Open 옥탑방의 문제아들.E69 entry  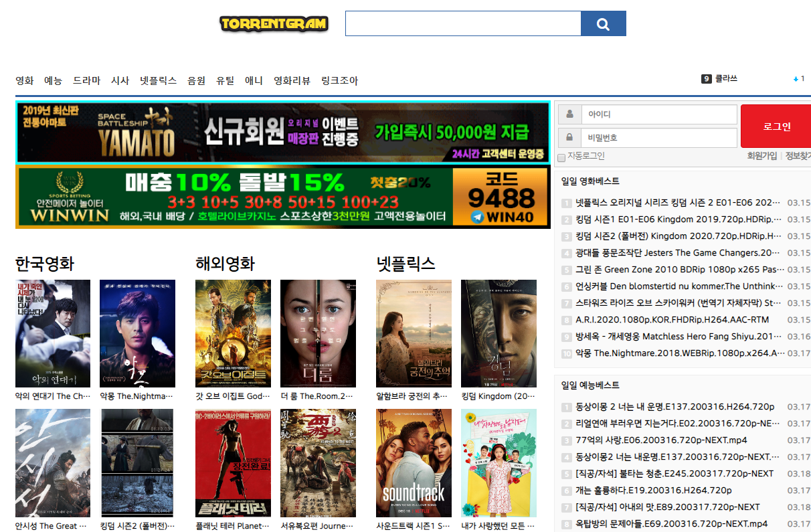coord(672,523)
